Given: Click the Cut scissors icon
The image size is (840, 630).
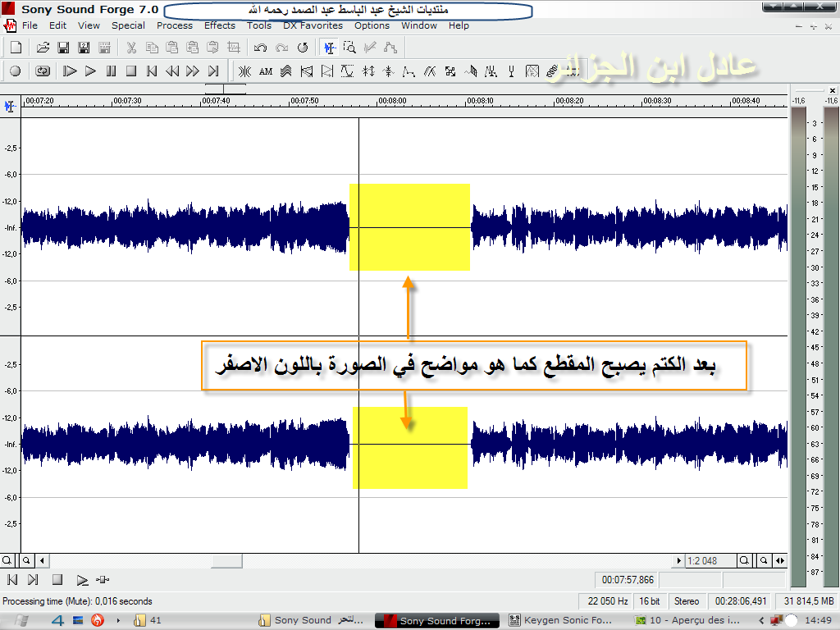Looking at the screenshot, I should click(x=131, y=48).
